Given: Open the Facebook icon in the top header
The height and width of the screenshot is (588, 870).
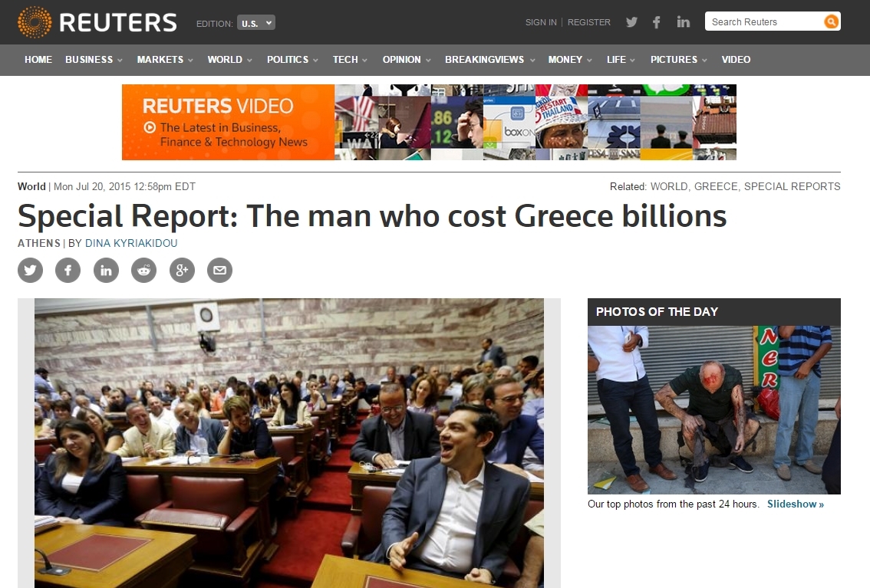Looking at the screenshot, I should coord(657,22).
